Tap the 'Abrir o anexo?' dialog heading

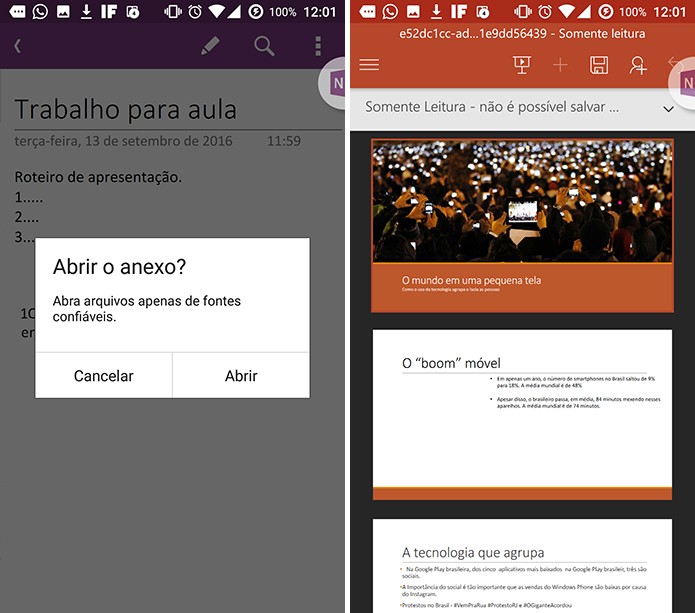pos(119,267)
